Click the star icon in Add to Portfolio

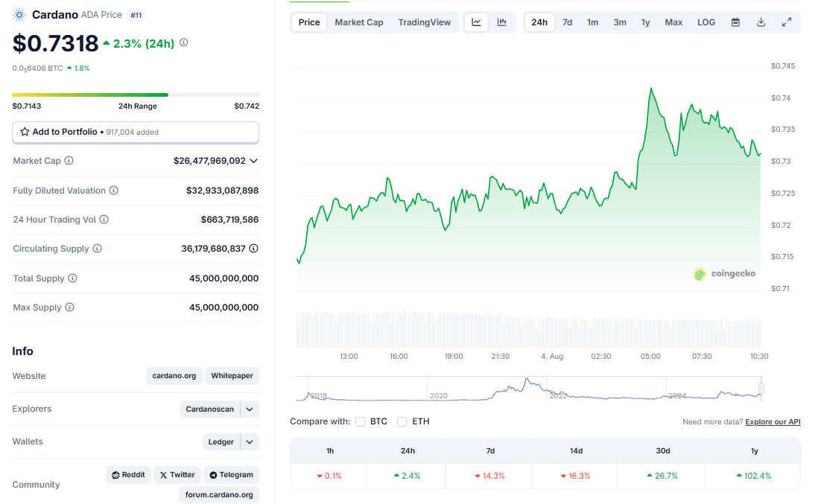click(x=25, y=132)
